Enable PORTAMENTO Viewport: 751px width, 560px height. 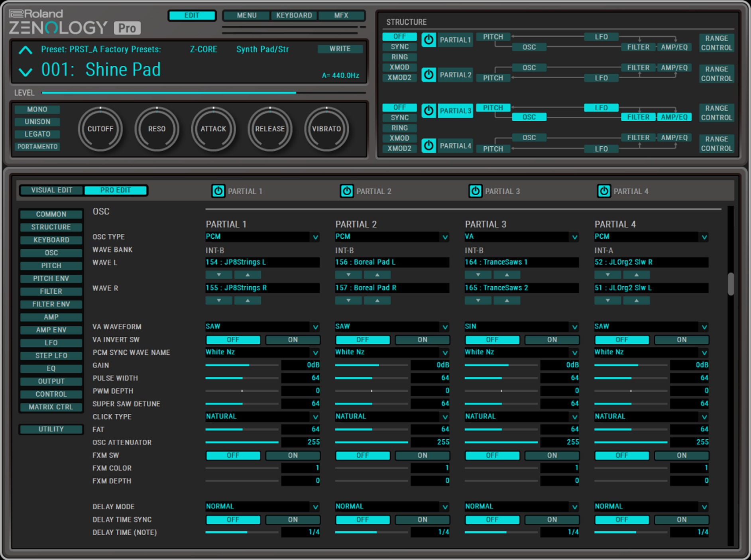(37, 147)
